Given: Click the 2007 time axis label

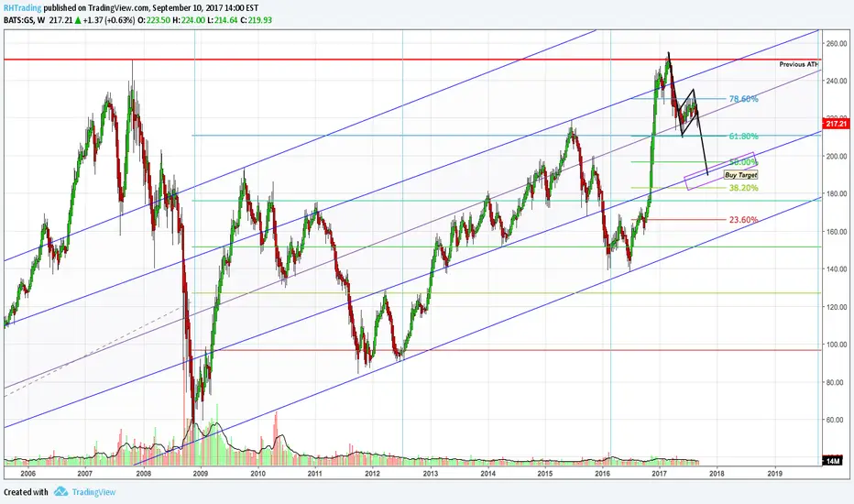Looking at the screenshot, I should click(85, 474).
